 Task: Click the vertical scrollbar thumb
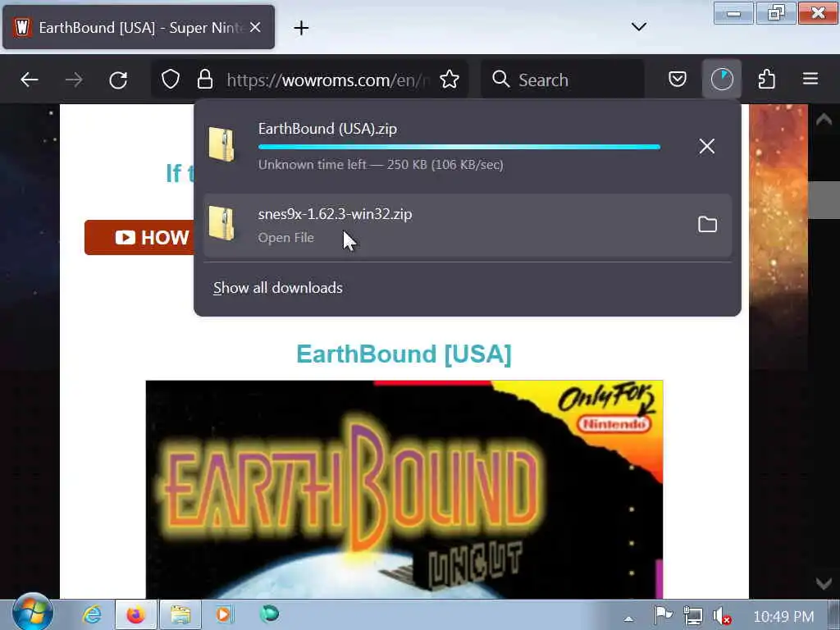tap(824, 200)
